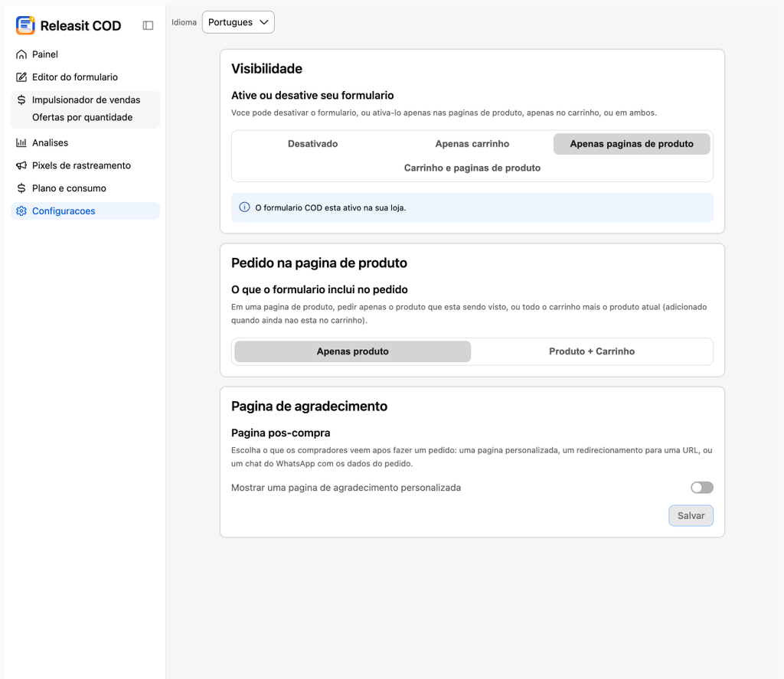
Task: Select Apenas carrinho visibility option
Action: click(x=472, y=143)
